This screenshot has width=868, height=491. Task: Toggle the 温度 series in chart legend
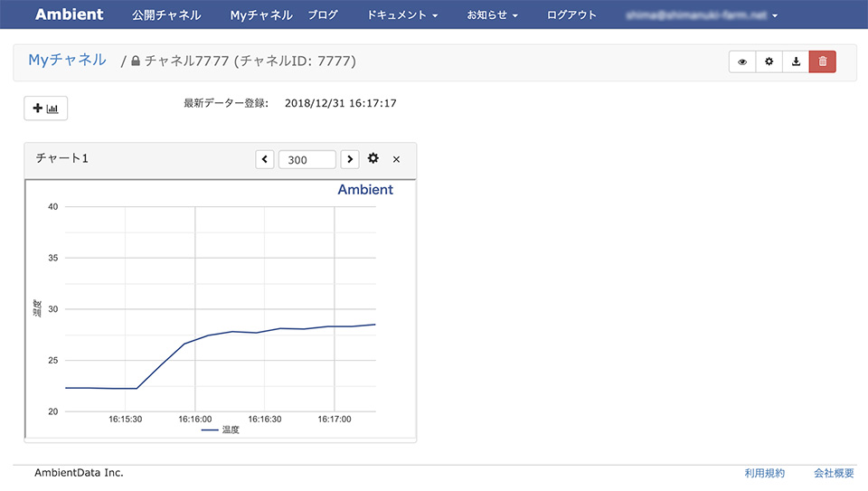pos(221,430)
